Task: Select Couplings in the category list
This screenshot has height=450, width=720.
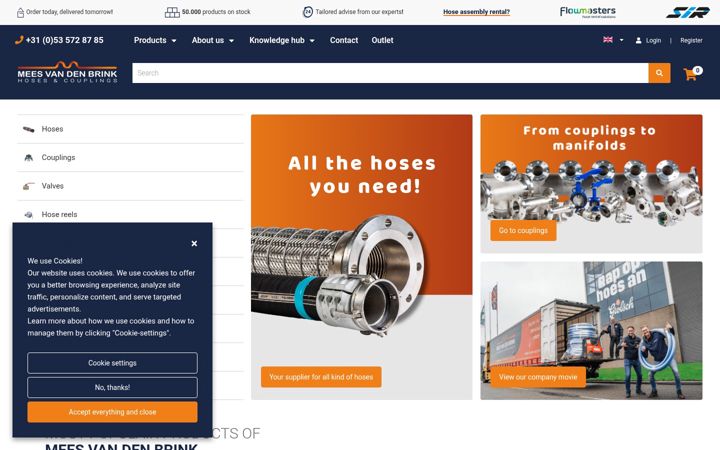Action: (130, 158)
